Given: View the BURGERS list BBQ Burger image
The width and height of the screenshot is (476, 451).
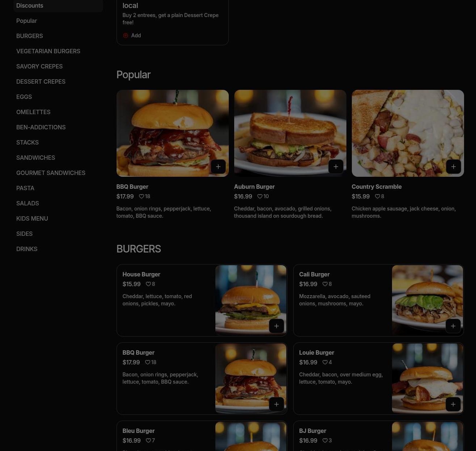Looking at the screenshot, I should click(x=251, y=379).
